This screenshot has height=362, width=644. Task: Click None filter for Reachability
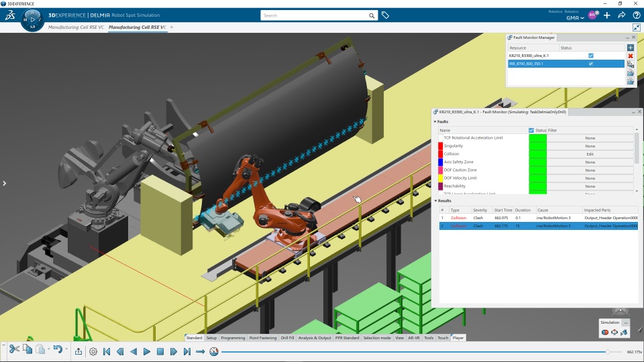pos(590,186)
